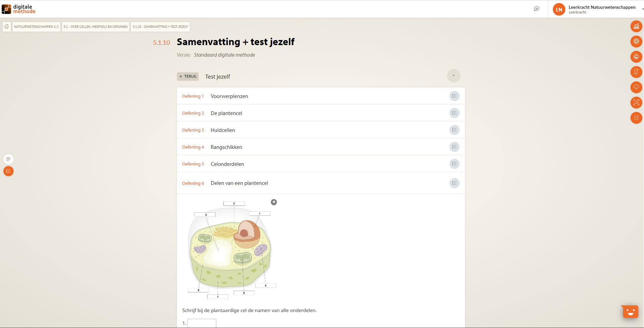Click the Terug button

click(188, 76)
